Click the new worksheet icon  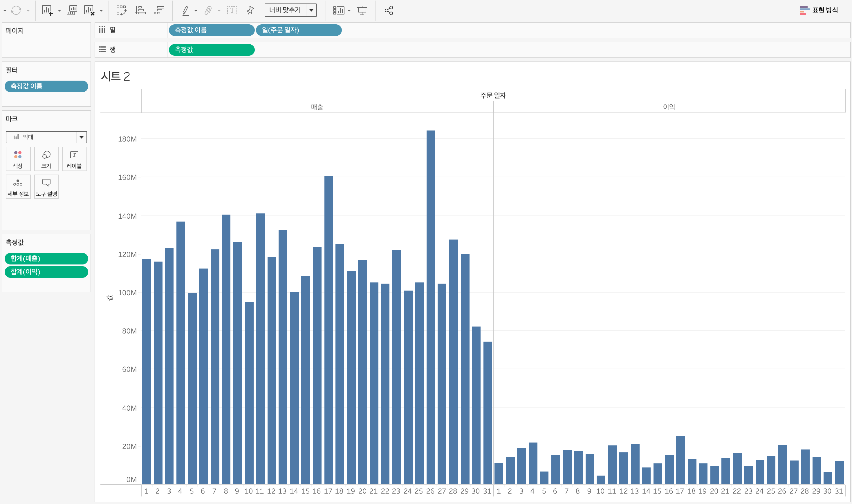pyautogui.click(x=47, y=10)
